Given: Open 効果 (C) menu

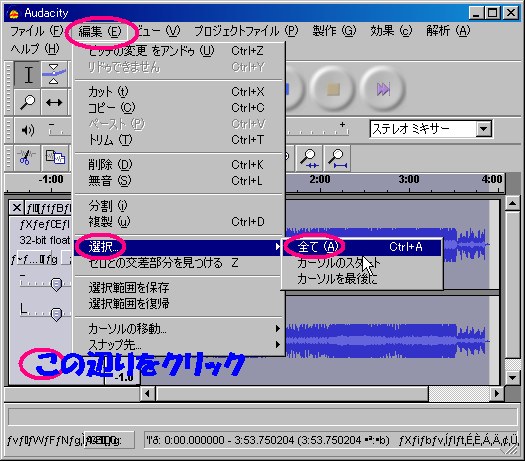Looking at the screenshot, I should tap(391, 31).
